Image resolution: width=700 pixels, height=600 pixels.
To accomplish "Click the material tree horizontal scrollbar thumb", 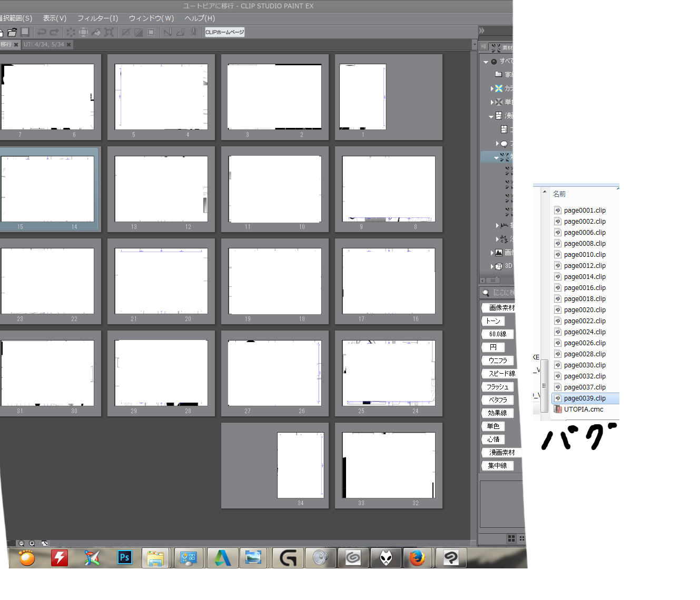I will (x=493, y=281).
